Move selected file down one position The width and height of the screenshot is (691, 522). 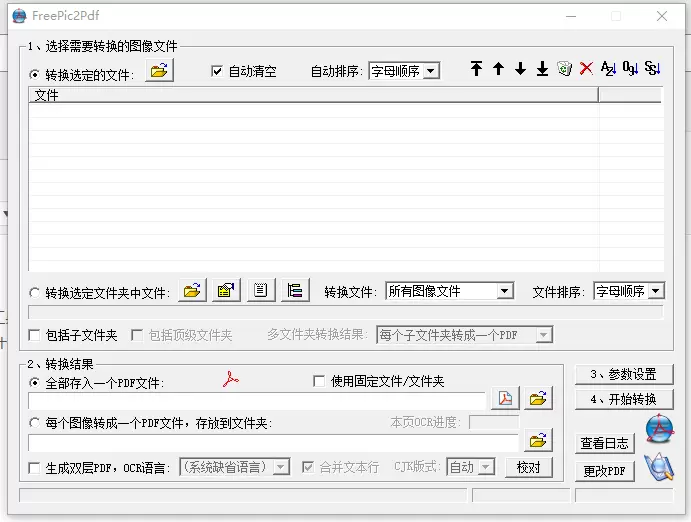[520, 69]
